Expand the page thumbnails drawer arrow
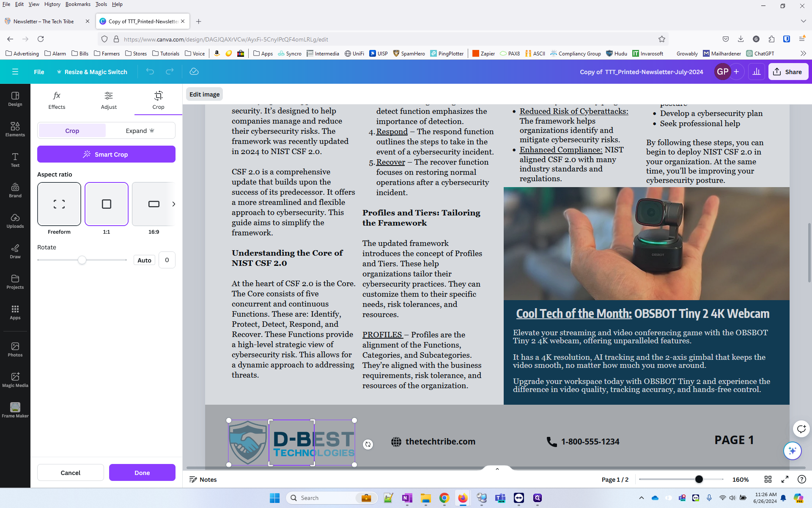 pyautogui.click(x=497, y=469)
